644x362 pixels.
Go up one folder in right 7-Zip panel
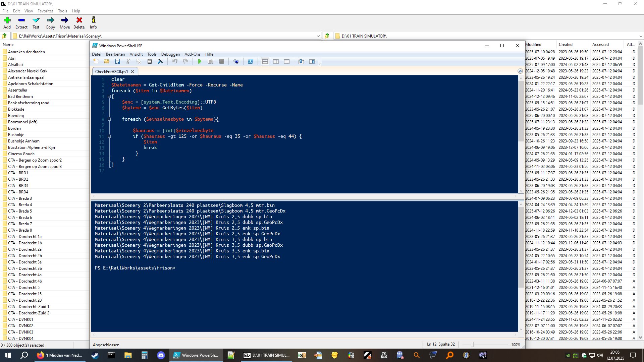point(327,36)
